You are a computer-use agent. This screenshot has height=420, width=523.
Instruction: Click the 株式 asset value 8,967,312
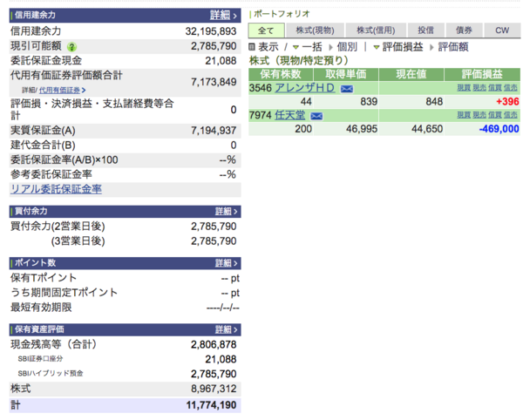214,389
